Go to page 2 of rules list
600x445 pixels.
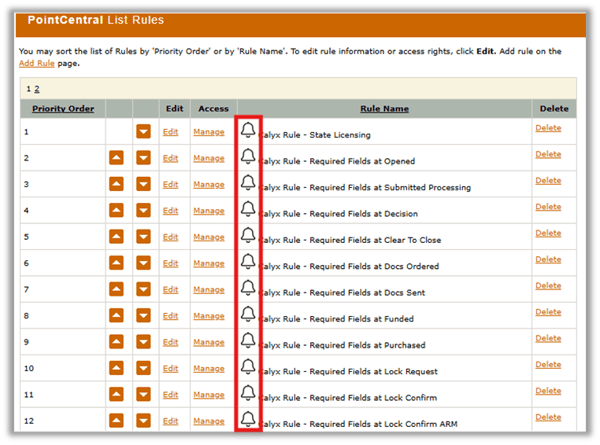tap(38, 88)
